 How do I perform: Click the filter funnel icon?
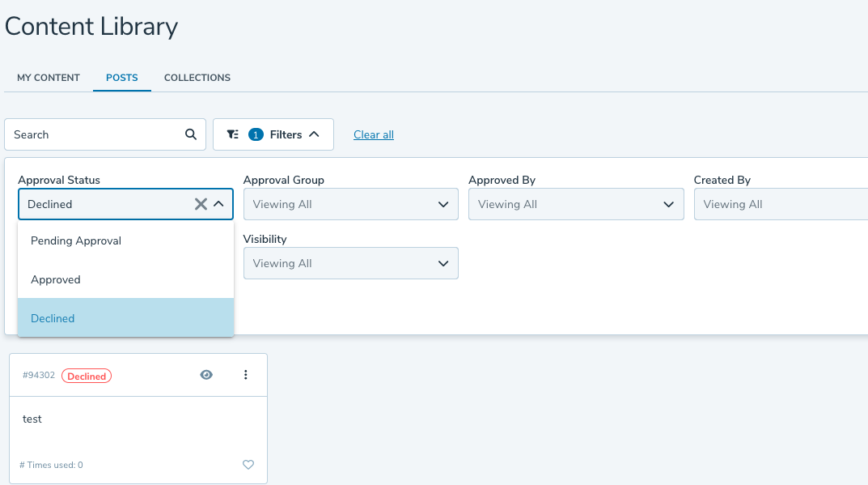coord(233,134)
